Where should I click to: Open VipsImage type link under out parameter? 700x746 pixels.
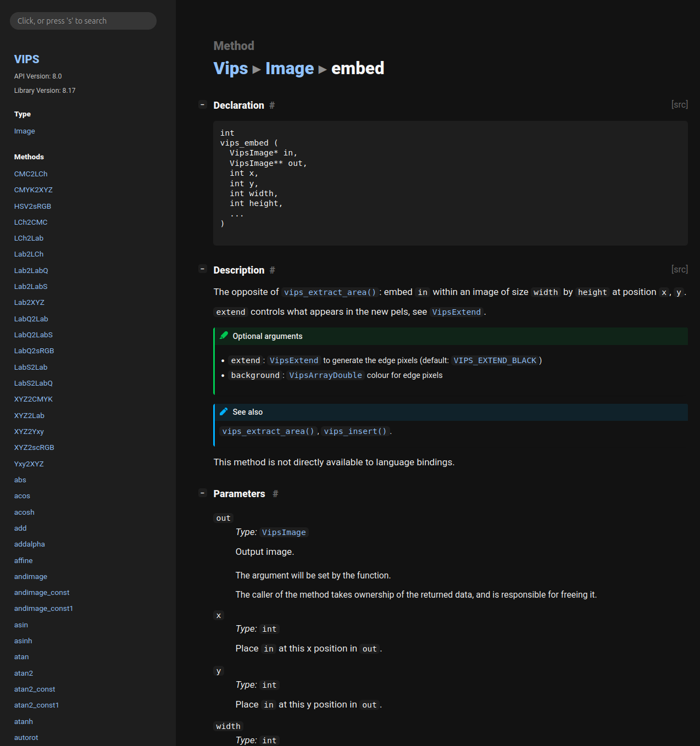[284, 532]
